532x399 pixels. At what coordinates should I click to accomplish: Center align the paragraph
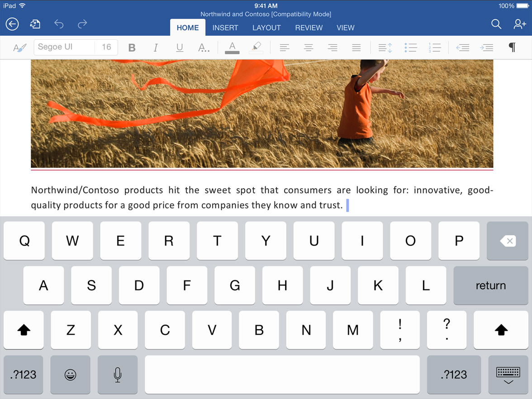tap(308, 47)
